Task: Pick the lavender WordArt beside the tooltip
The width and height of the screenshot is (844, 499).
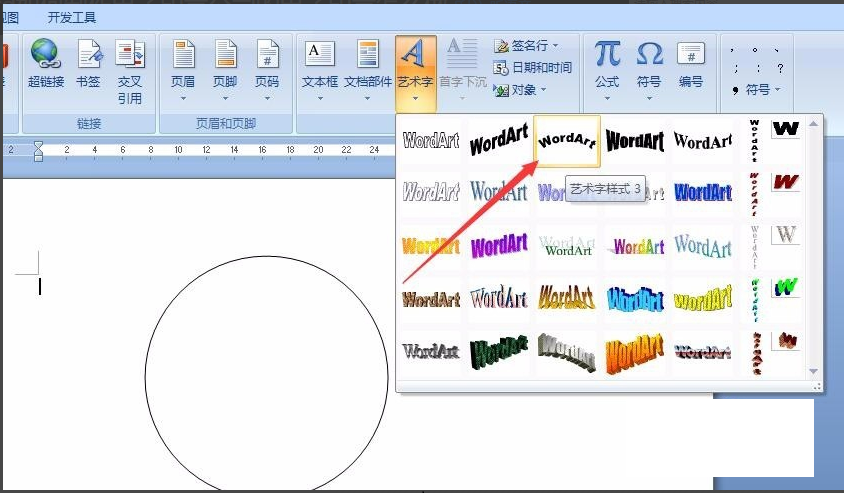Action: 550,192
